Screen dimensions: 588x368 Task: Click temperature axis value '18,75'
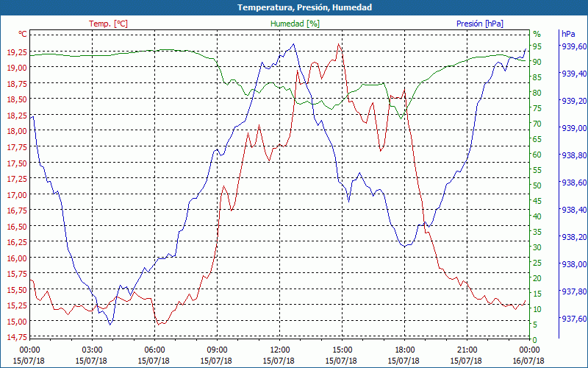click(x=17, y=84)
